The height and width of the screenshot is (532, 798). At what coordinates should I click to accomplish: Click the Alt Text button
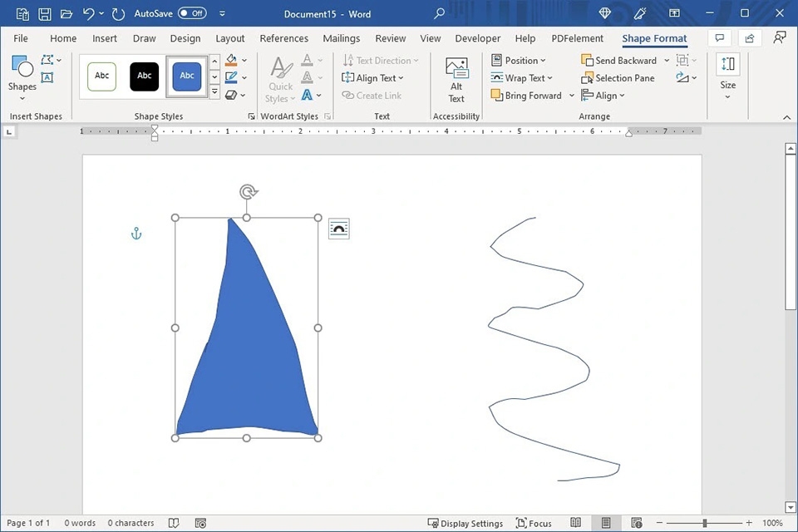[x=456, y=79]
